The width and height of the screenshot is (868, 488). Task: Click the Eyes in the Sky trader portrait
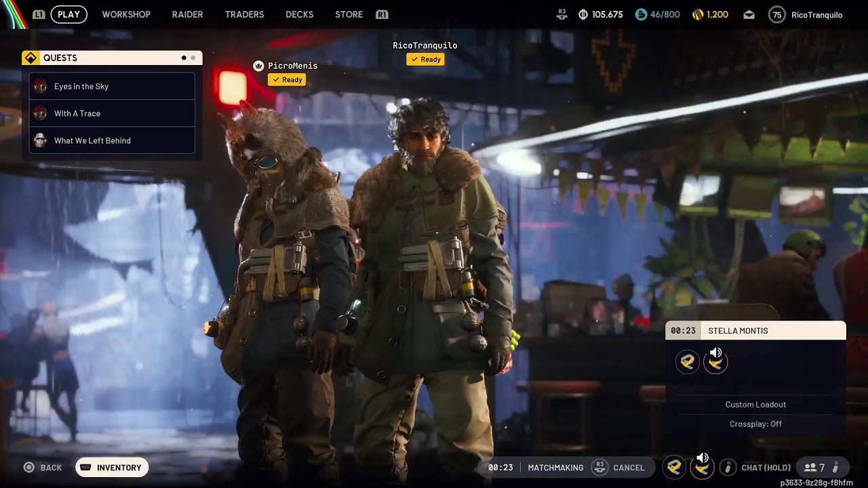[x=40, y=86]
